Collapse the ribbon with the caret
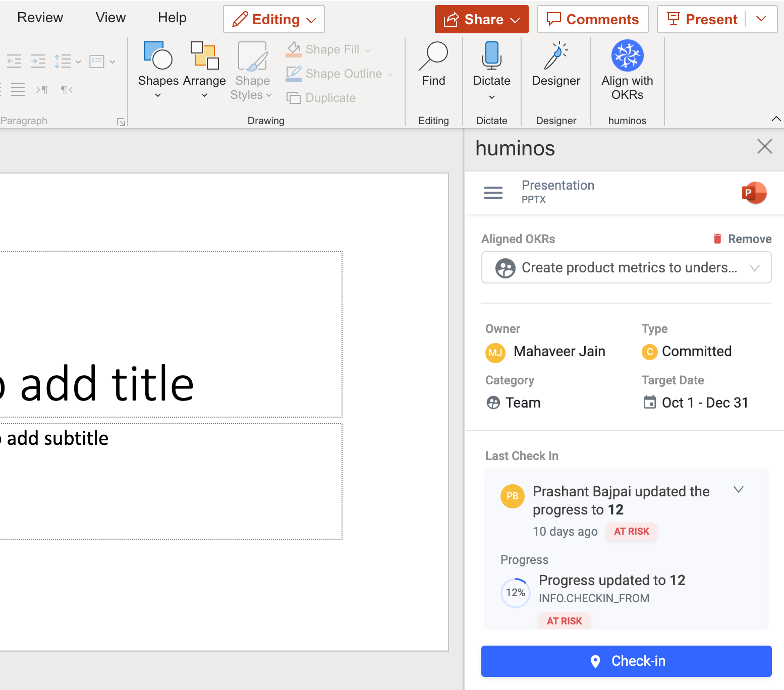This screenshot has height=690, width=784. click(x=776, y=119)
